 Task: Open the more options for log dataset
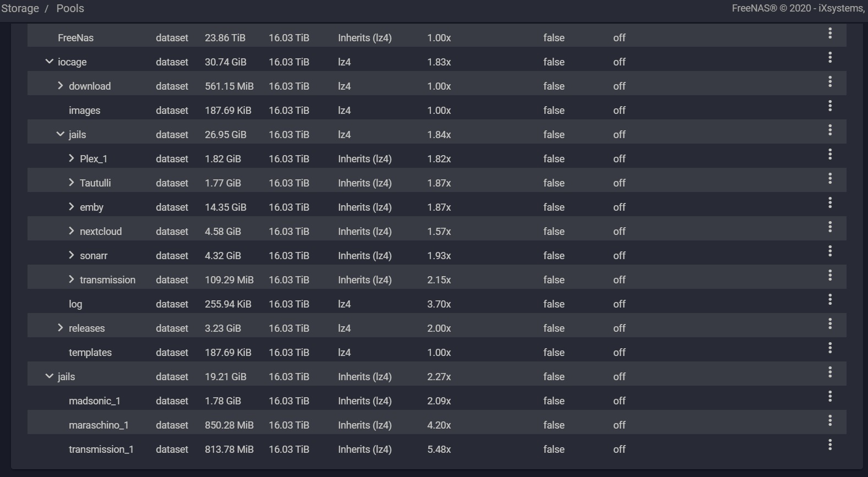[x=829, y=300]
